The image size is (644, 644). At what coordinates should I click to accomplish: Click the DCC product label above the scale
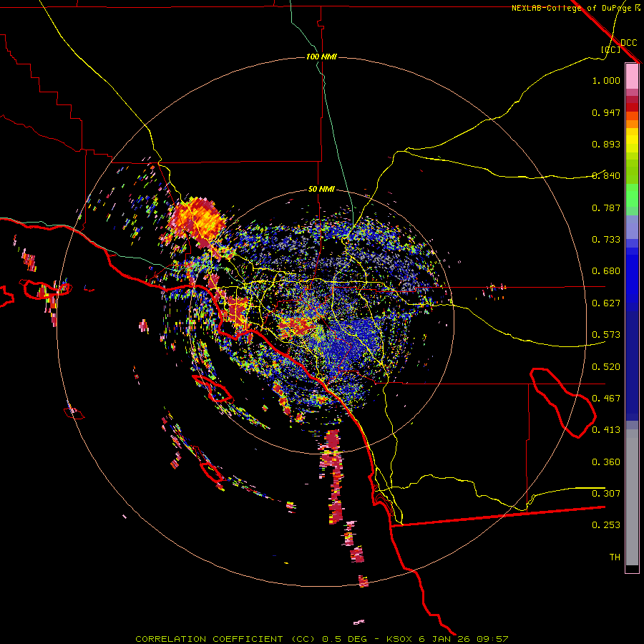point(629,43)
